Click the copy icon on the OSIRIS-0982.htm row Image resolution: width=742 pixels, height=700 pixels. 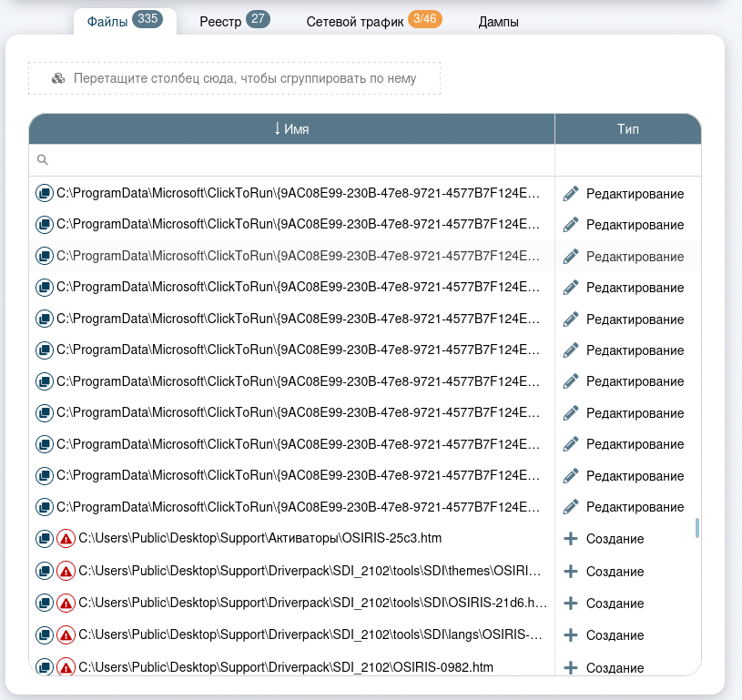click(44, 667)
